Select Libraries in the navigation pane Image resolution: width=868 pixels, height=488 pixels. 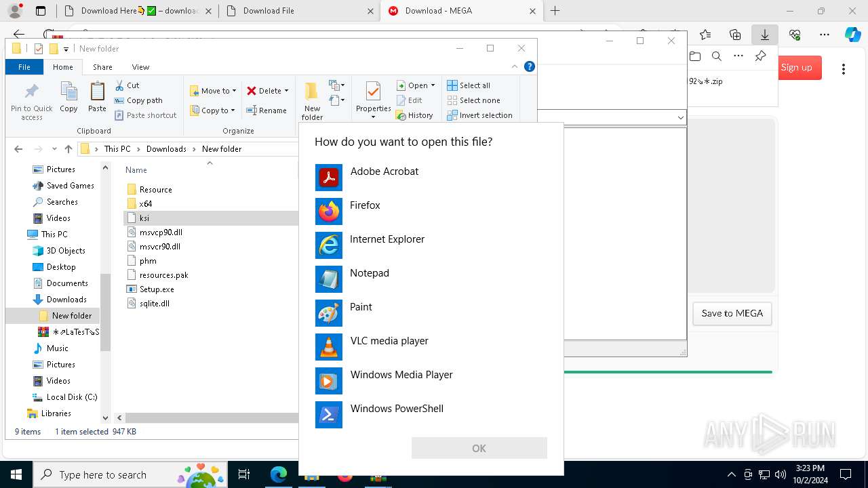[56, 413]
